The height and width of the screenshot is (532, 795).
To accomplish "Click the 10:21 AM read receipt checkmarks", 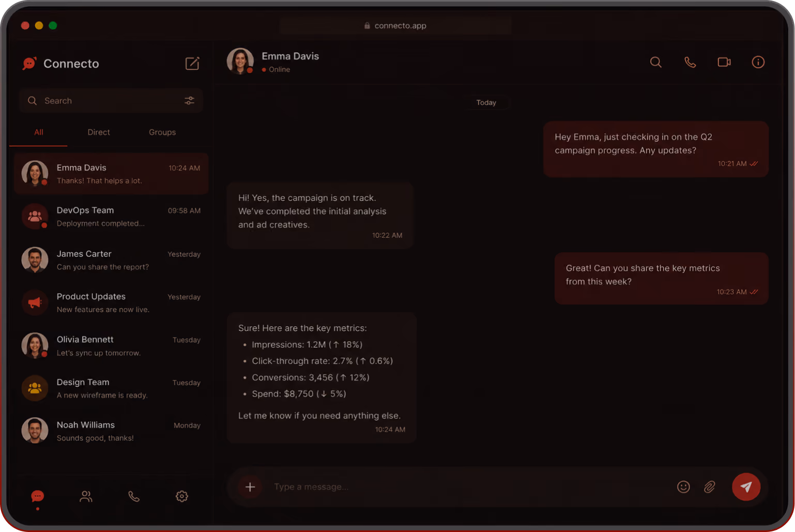I will pos(754,164).
